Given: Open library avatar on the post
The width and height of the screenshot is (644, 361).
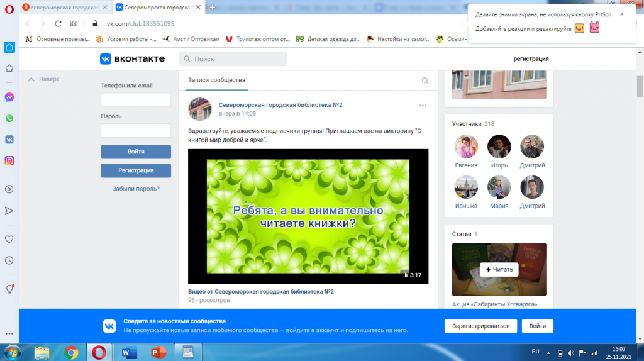Looking at the screenshot, I should [199, 109].
